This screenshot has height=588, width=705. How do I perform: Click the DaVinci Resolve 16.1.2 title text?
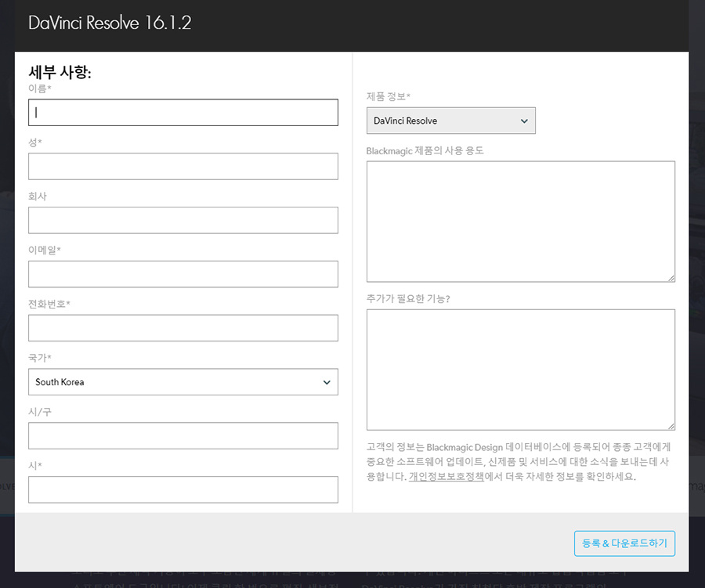[110, 23]
